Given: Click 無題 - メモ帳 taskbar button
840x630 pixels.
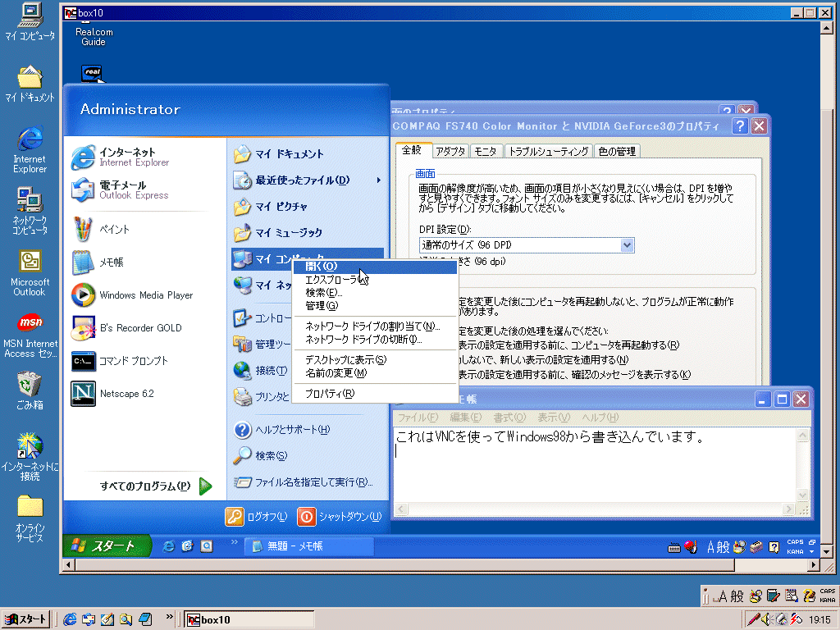Looking at the screenshot, I should click(309, 546).
